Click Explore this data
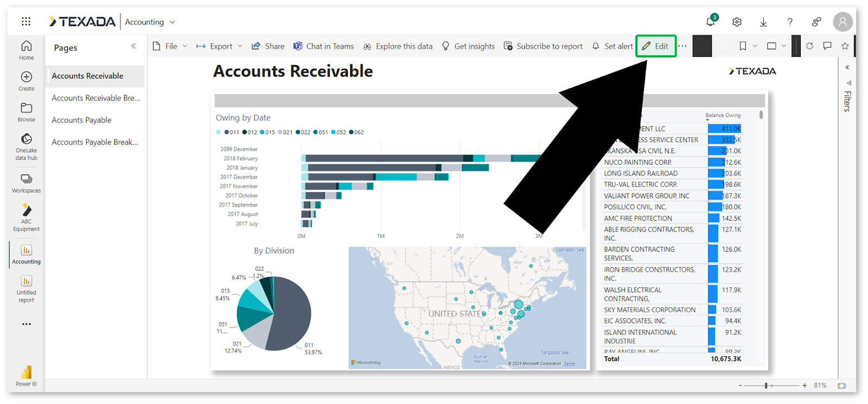This screenshot has height=404, width=868. click(x=398, y=46)
